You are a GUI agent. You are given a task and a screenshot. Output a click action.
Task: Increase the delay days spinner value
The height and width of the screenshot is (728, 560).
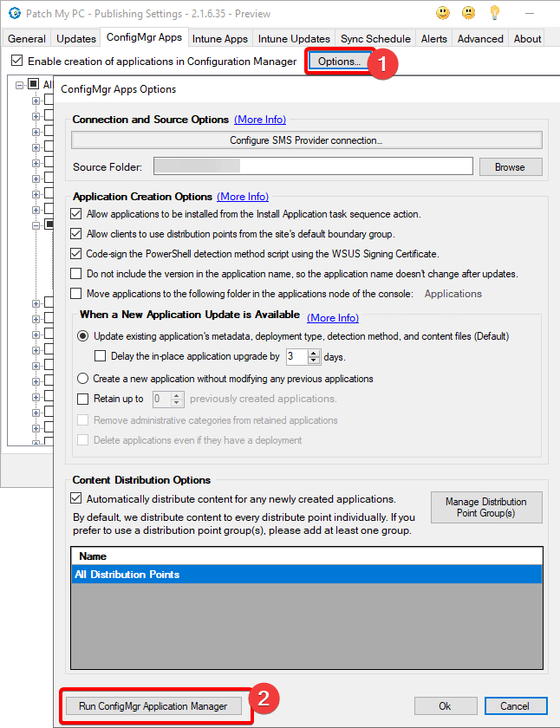coord(314,354)
